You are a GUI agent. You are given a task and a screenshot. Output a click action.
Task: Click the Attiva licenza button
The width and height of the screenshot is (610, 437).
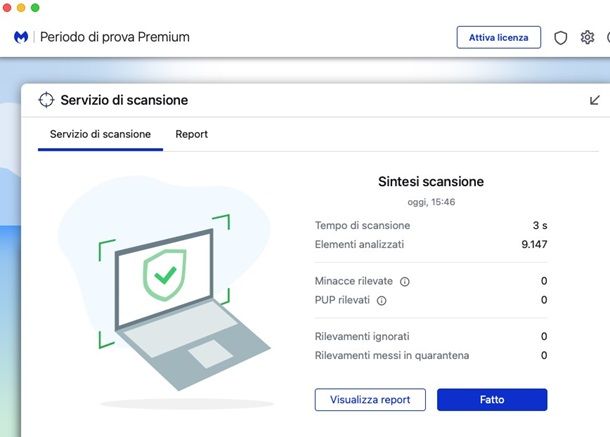point(498,37)
